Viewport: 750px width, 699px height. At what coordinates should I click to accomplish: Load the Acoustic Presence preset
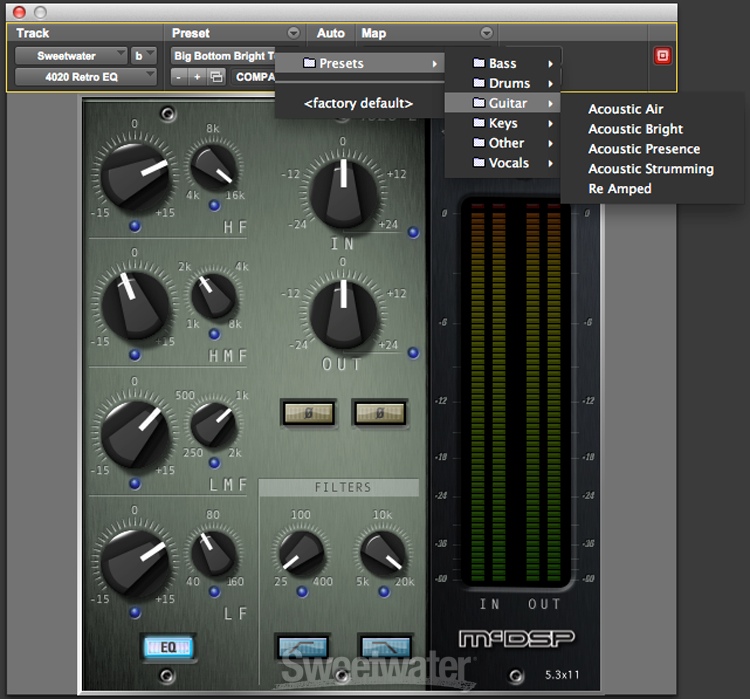tap(644, 149)
